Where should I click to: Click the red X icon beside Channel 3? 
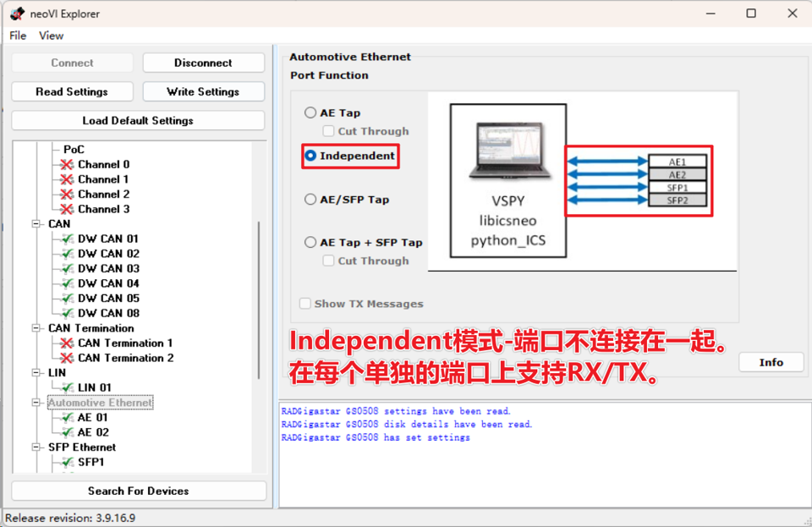(x=67, y=209)
